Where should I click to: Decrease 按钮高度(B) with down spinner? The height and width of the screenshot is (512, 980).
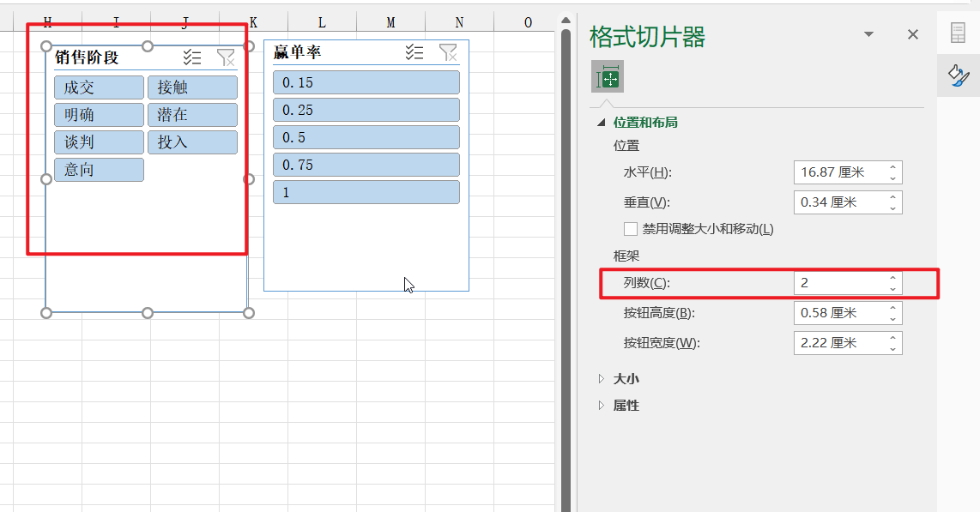pos(893,319)
